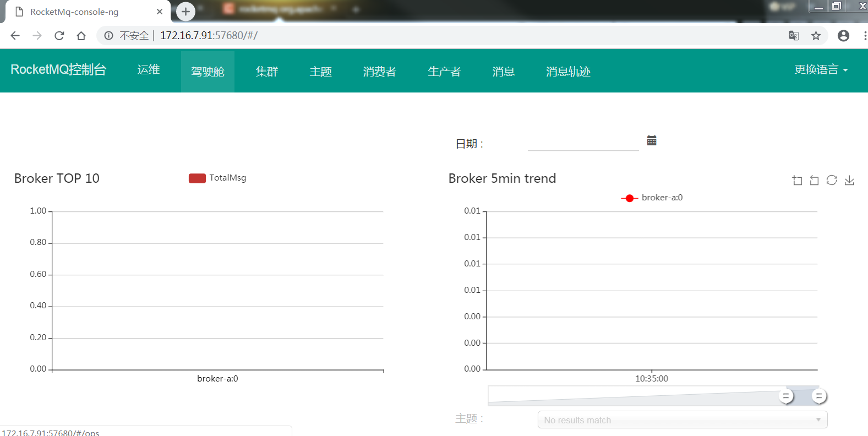This screenshot has height=436, width=868.
Task: Click the address bar URL
Action: pos(209,35)
